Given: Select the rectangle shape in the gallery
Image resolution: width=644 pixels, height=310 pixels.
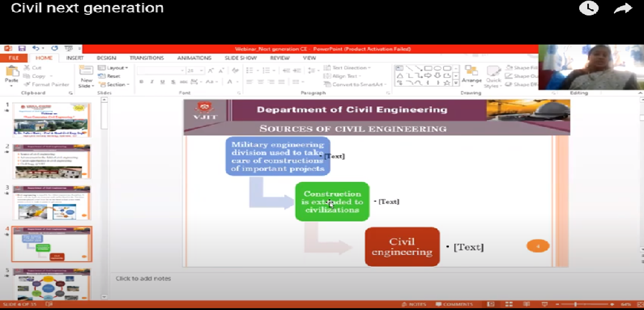Looking at the screenshot, I should click(428, 68).
